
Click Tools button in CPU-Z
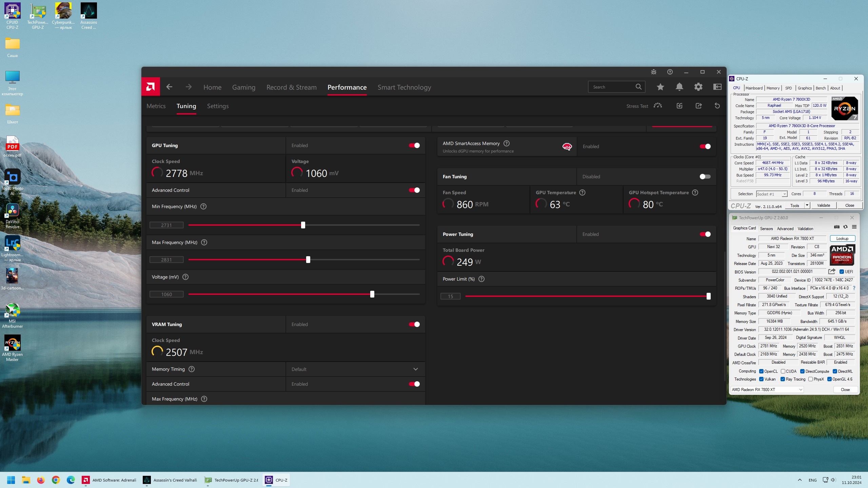point(794,205)
